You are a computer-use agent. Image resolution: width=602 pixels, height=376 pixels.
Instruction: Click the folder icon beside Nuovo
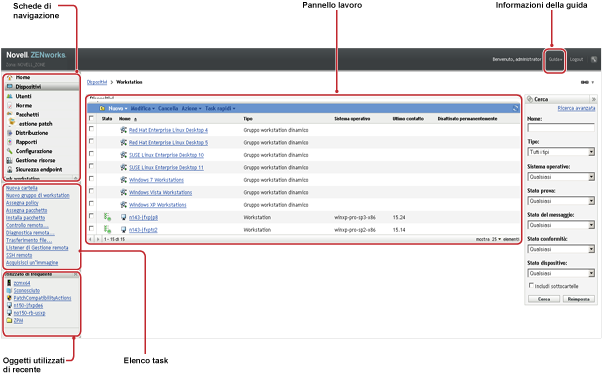click(102, 109)
